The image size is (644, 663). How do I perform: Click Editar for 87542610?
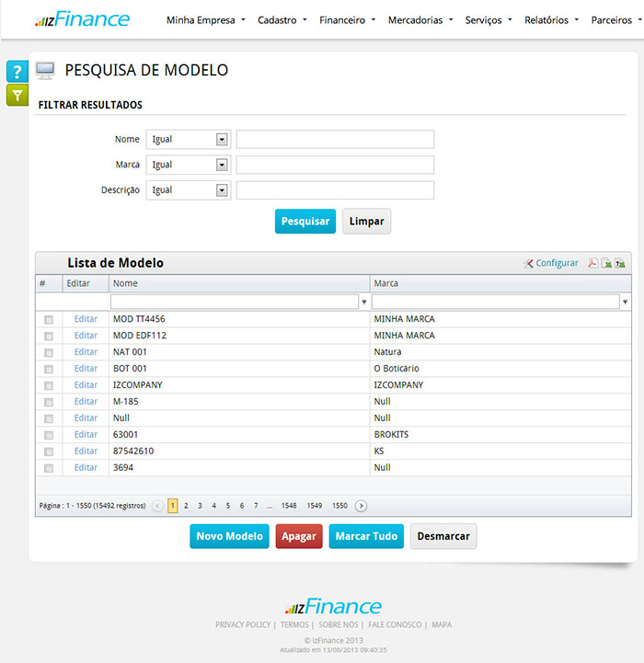[x=86, y=451]
